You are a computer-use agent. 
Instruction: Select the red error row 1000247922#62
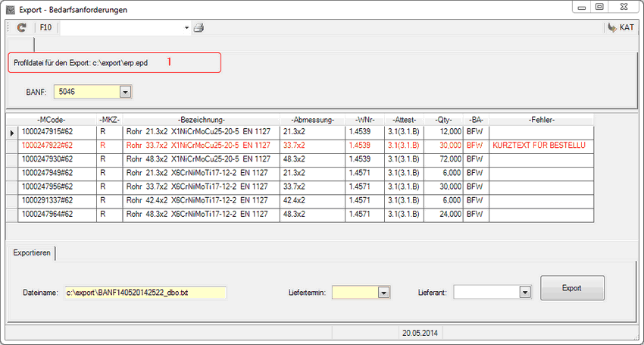[x=46, y=146]
